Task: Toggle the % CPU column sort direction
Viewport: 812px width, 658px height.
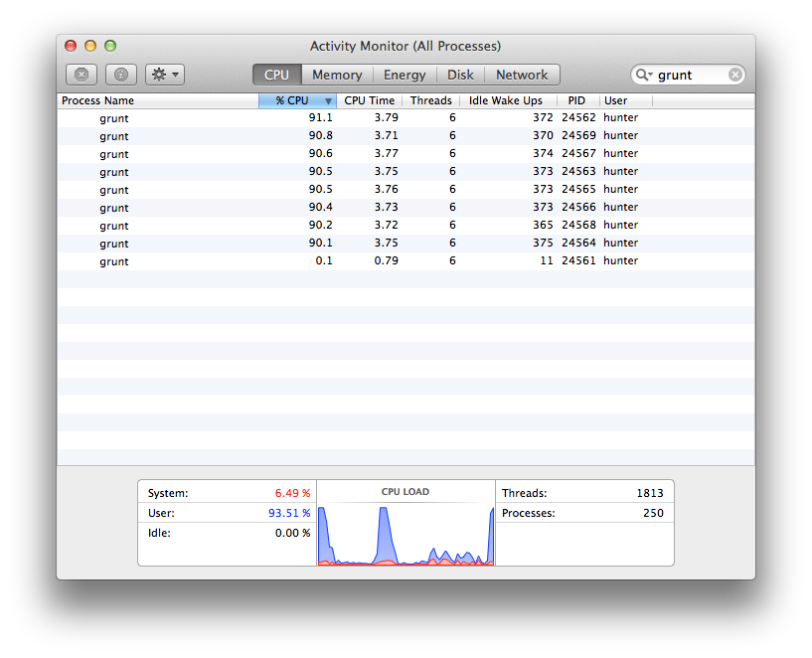Action: [298, 100]
